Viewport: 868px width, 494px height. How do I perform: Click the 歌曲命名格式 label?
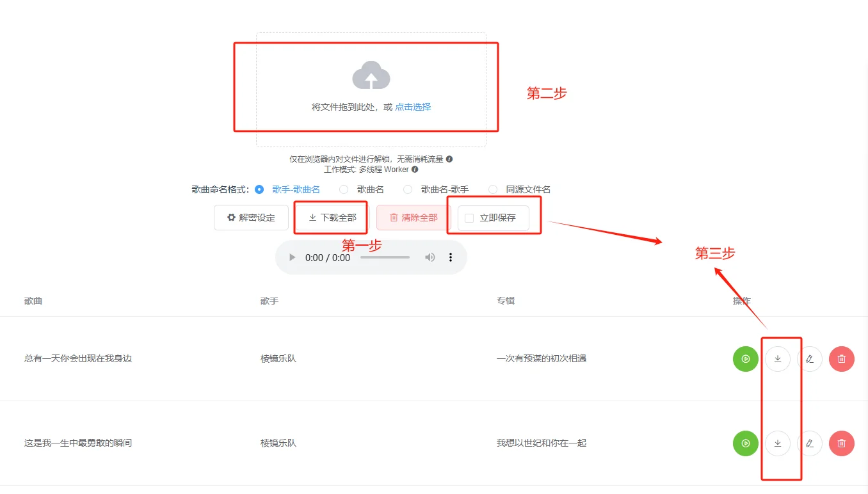pos(220,189)
